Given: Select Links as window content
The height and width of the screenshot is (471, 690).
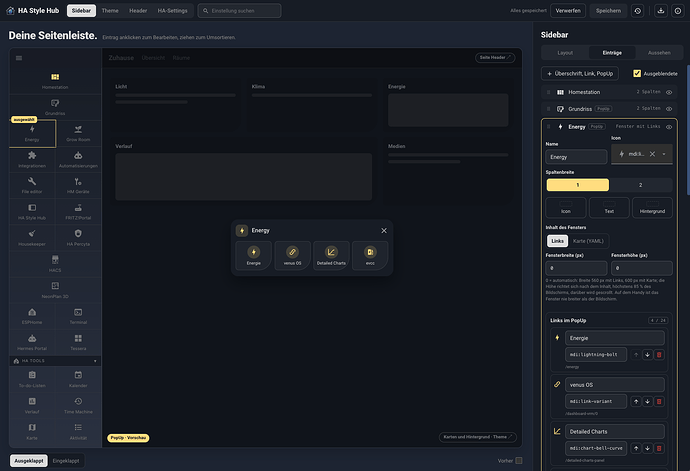Looking at the screenshot, I should point(558,241).
